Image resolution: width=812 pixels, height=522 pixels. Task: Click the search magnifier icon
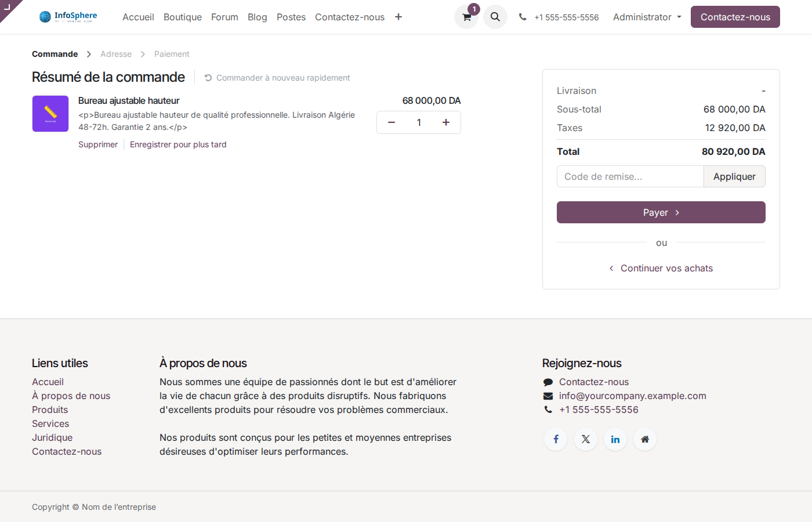495,17
